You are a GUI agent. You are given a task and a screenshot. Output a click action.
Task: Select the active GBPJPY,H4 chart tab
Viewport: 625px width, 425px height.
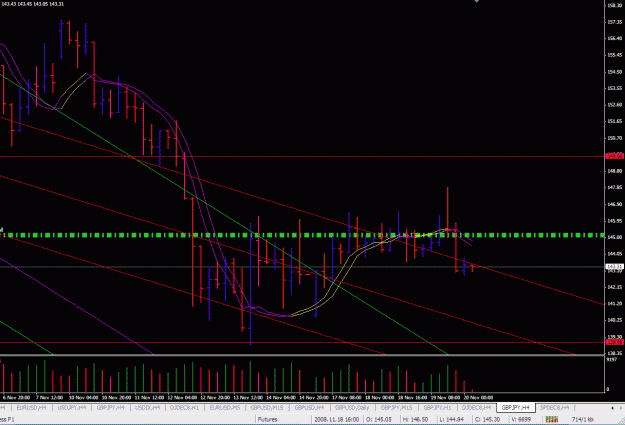pyautogui.click(x=515, y=408)
